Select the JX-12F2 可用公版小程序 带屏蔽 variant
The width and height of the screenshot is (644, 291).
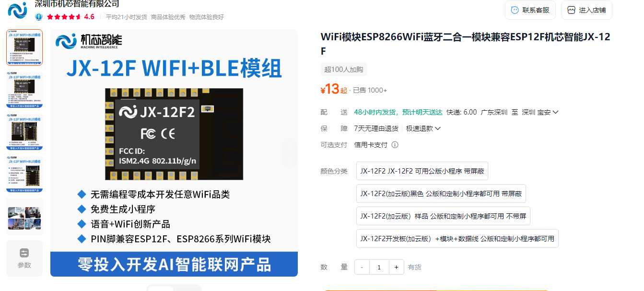tap(422, 171)
